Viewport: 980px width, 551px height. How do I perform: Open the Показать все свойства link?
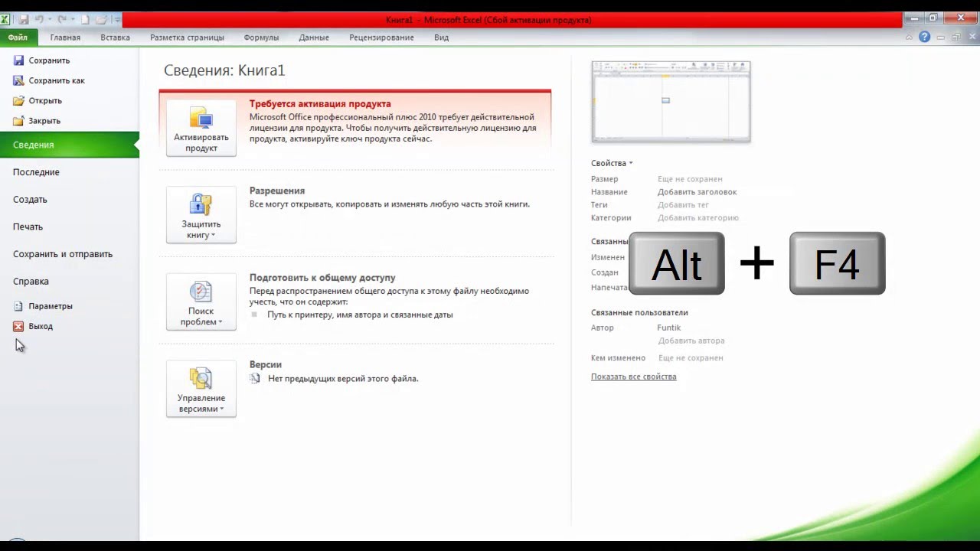[633, 377]
